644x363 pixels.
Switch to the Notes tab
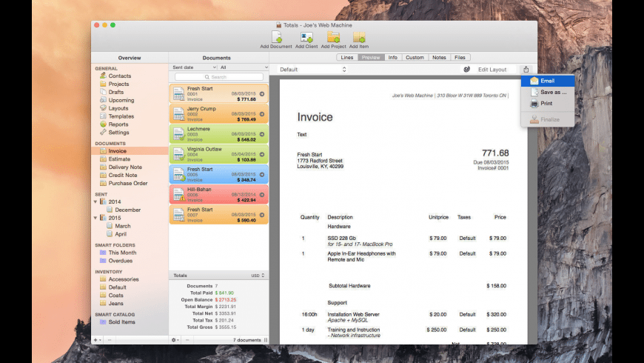point(439,57)
